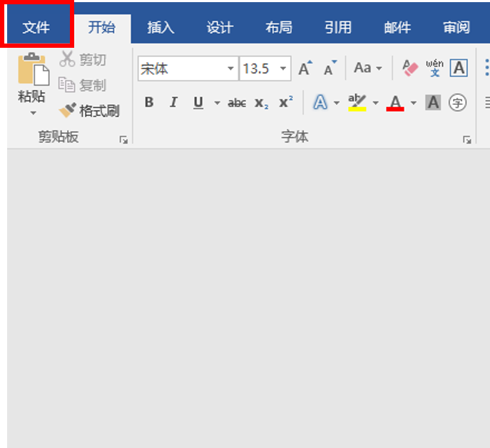This screenshot has height=448, width=490.
Task: Click the 13.5 font size field
Action: (x=259, y=68)
